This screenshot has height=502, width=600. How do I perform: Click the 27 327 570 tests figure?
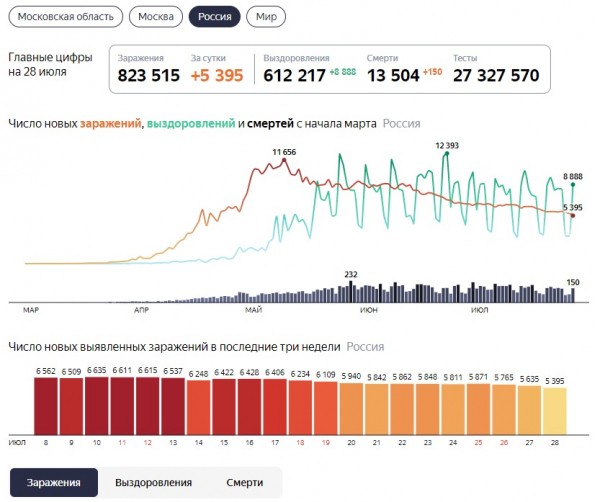click(x=495, y=76)
